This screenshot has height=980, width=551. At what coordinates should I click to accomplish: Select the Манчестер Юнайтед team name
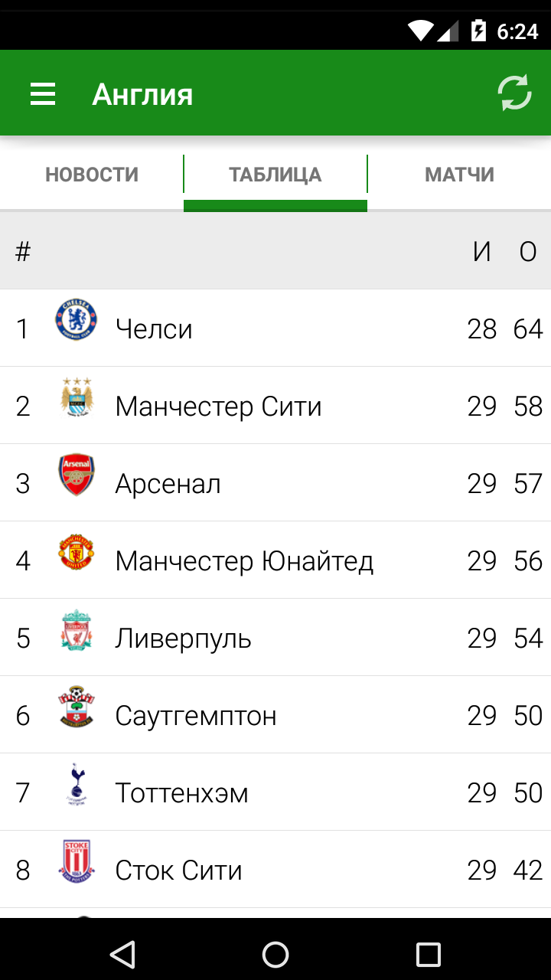[244, 561]
